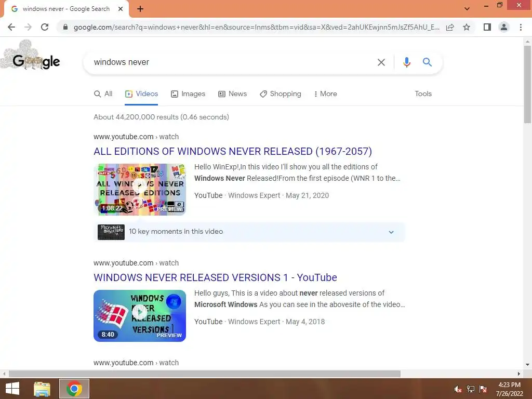Click inside the 'windows never' search field
Image resolution: width=532 pixels, height=399 pixels.
click(231, 62)
